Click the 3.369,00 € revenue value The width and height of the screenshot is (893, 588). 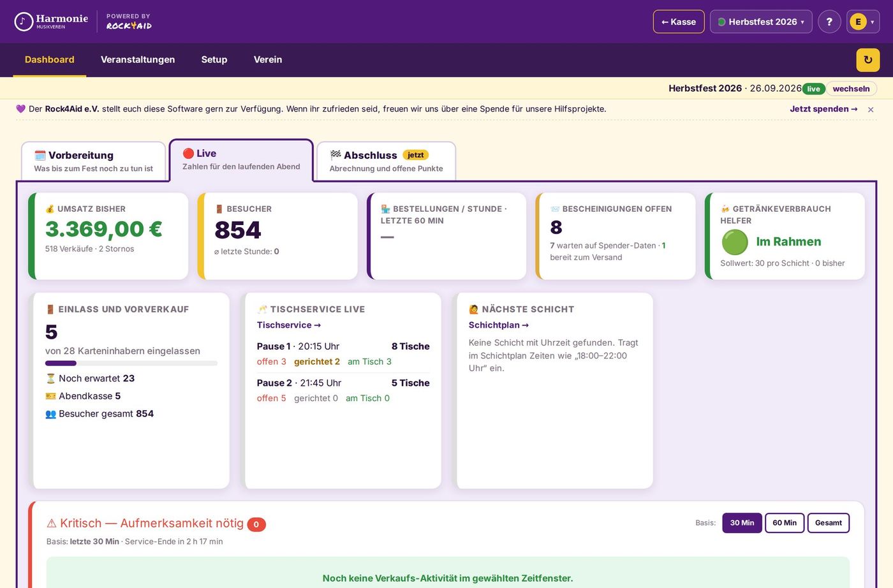104,229
